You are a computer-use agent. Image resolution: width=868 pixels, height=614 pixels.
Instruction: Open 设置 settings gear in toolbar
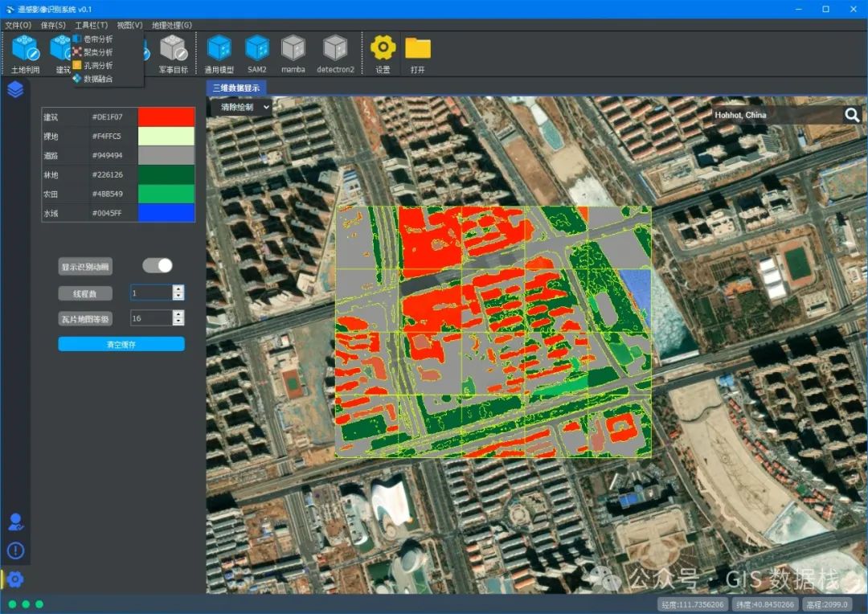(383, 54)
